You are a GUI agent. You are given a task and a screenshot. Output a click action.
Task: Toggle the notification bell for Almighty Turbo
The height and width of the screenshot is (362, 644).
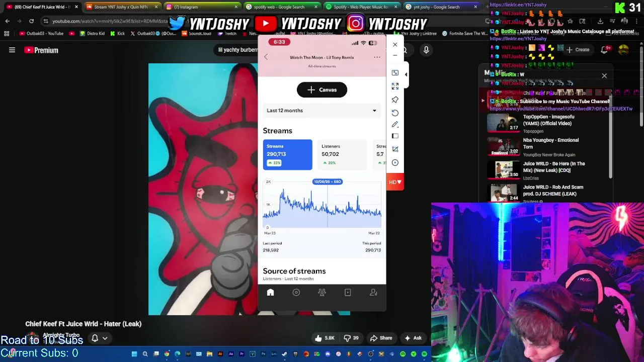coord(99,338)
